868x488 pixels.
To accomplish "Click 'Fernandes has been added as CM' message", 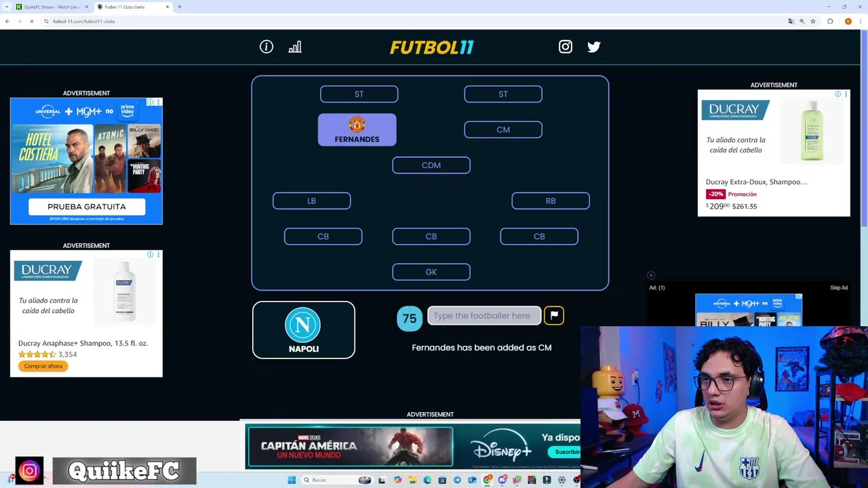I will pos(481,348).
